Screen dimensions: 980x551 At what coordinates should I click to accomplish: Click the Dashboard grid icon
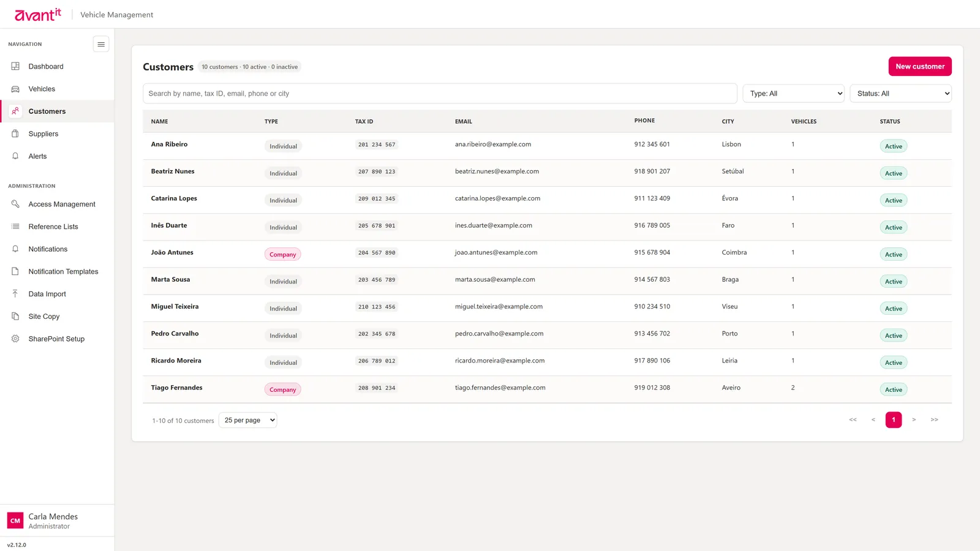coord(15,66)
